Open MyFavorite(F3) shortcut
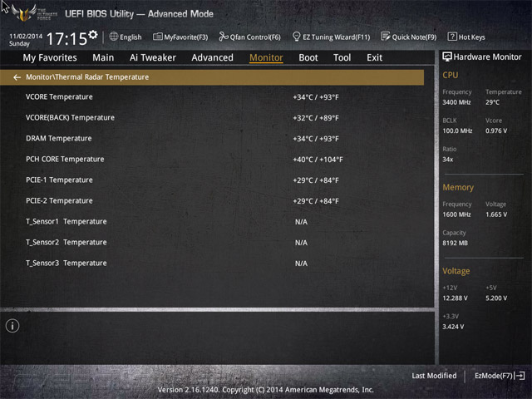The width and height of the screenshot is (532, 399). point(180,37)
